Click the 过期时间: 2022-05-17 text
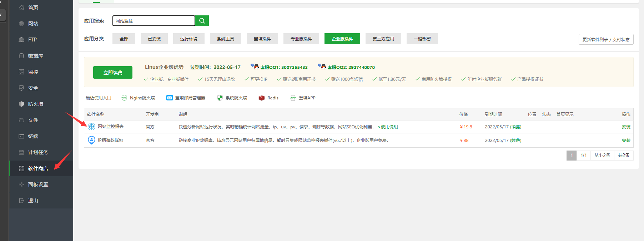The width and height of the screenshot is (644, 241). [215, 67]
